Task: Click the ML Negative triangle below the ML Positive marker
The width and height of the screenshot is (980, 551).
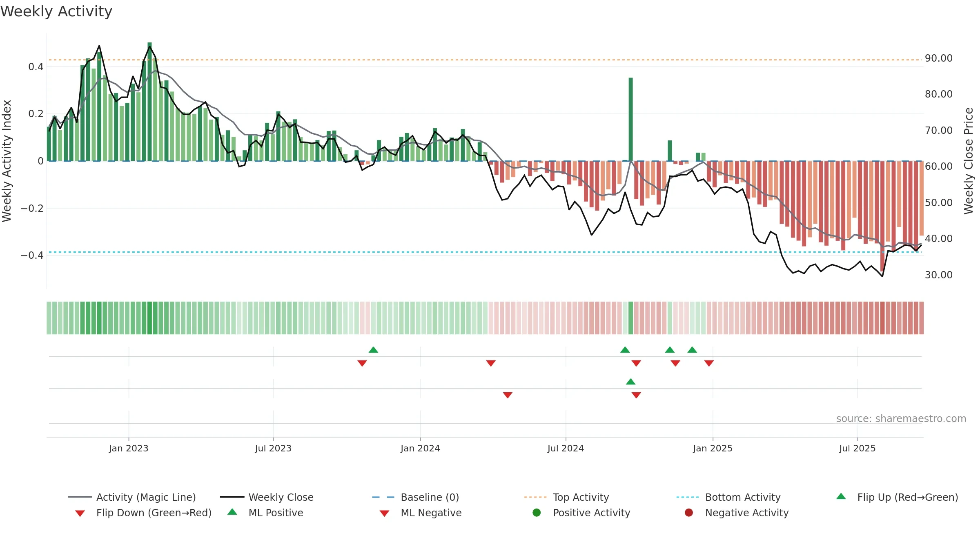Action: 636,395
